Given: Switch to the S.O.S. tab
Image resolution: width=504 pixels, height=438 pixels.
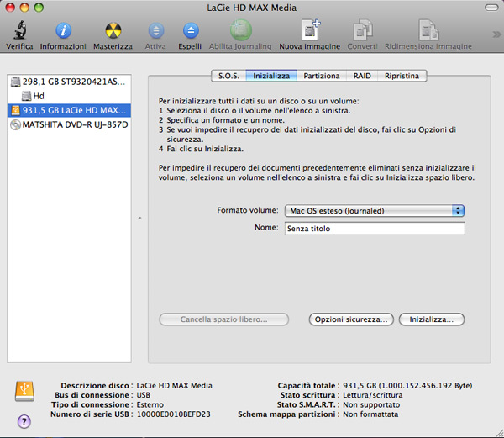Looking at the screenshot, I should 228,76.
